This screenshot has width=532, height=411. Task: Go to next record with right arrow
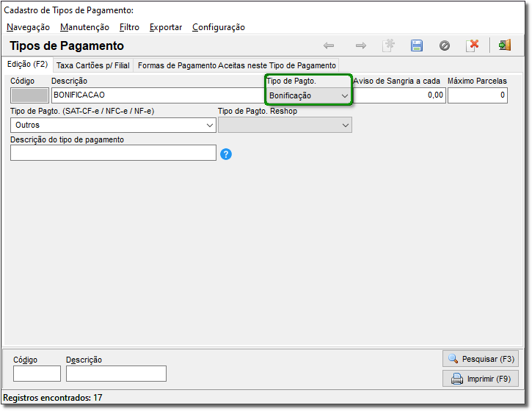(x=361, y=46)
